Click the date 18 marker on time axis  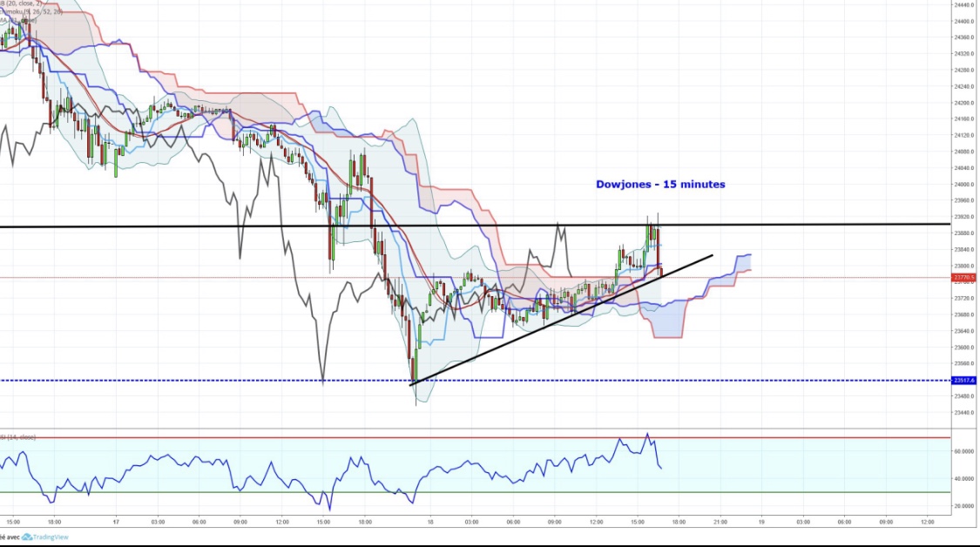pos(430,522)
